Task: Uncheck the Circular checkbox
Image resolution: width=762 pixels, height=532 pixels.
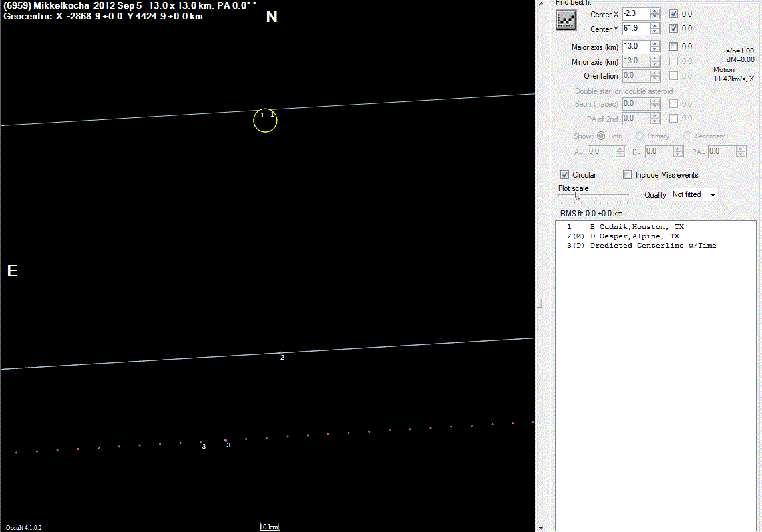Action: (x=565, y=174)
